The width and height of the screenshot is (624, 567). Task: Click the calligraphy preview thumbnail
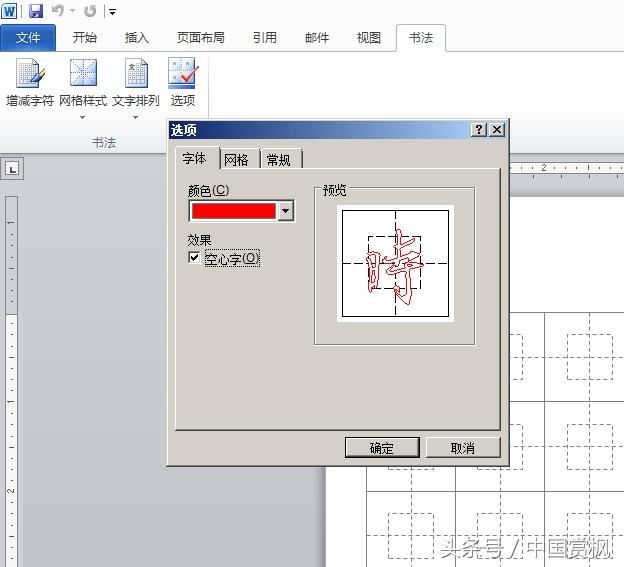pos(395,263)
